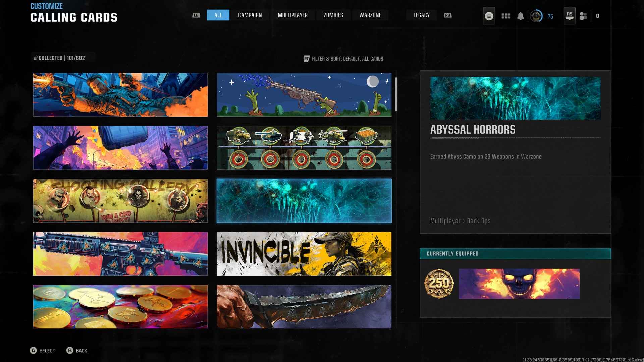
Task: Click the RS channel icon
Action: point(569,16)
